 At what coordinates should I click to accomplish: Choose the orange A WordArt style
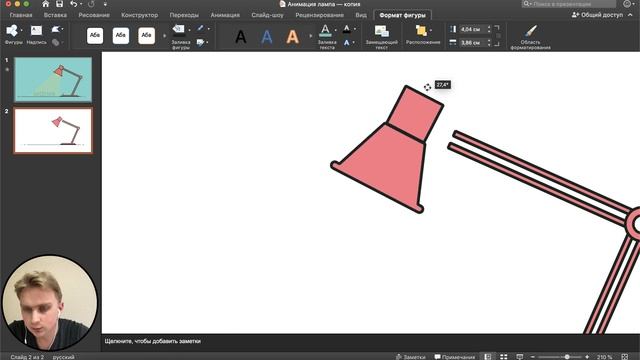point(292,37)
